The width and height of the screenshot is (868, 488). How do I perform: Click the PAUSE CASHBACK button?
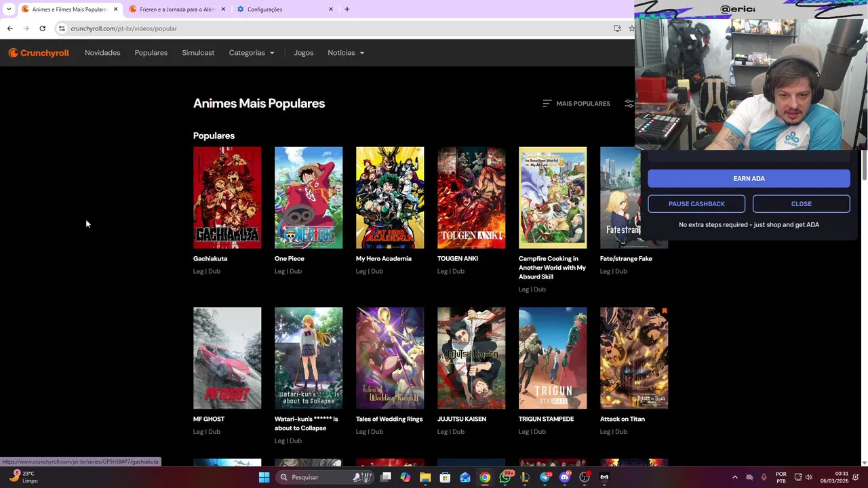point(696,204)
